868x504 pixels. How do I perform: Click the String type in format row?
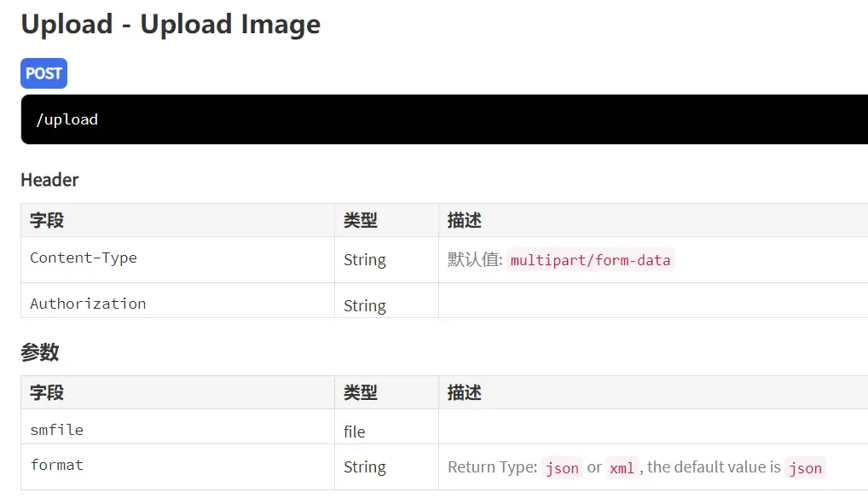(365, 467)
